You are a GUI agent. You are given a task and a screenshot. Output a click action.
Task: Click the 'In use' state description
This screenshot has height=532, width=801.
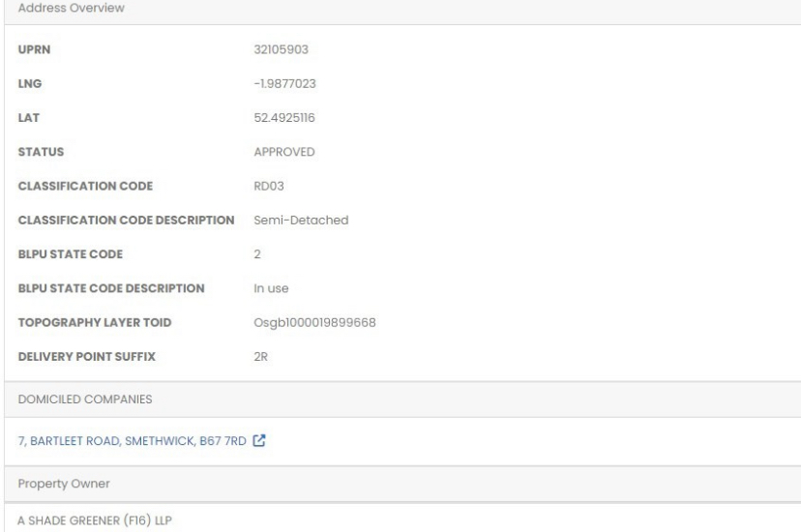coord(271,288)
